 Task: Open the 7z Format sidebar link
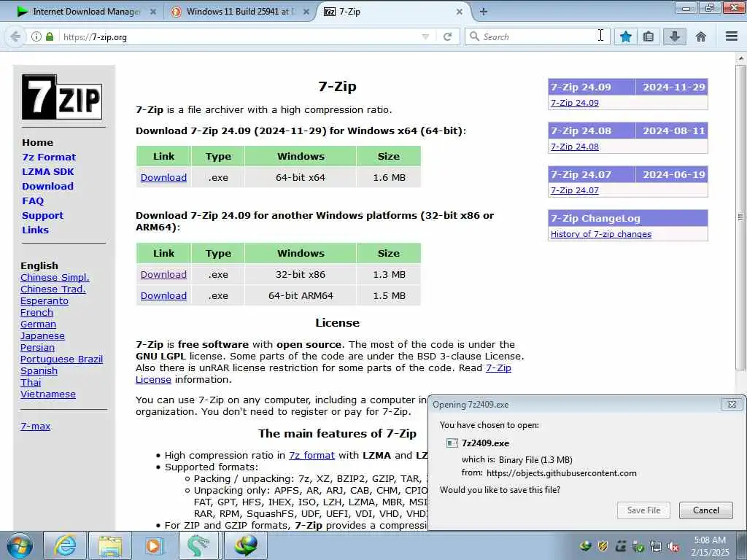pos(49,157)
